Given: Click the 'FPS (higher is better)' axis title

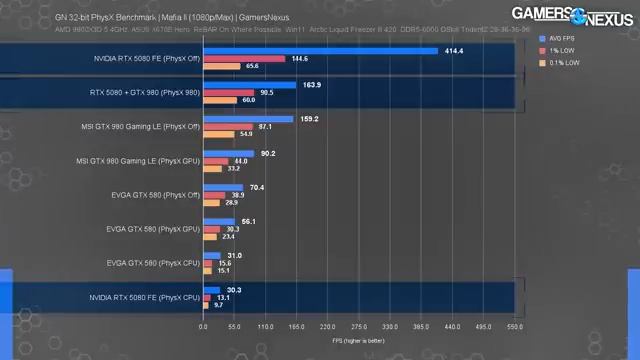Looking at the screenshot, I should point(358,341).
